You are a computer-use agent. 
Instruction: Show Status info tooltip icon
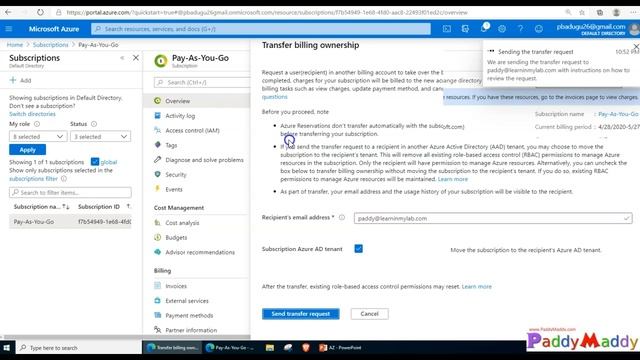tap(94, 124)
